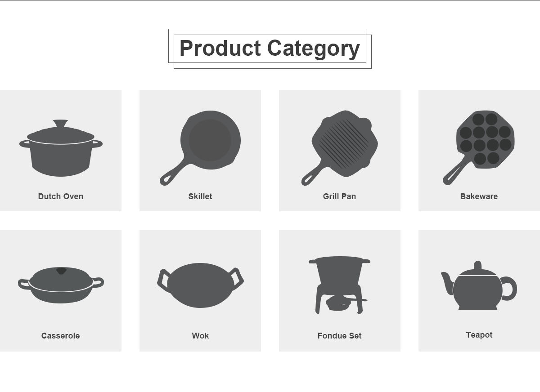The height and width of the screenshot is (392, 540).
Task: Open the Dutch Oven text link
Action: [61, 196]
